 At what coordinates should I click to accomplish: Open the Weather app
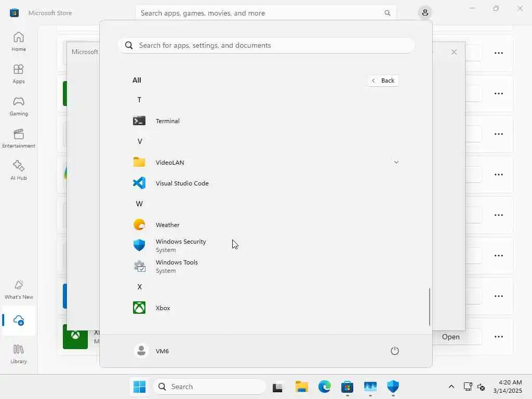[265, 224]
